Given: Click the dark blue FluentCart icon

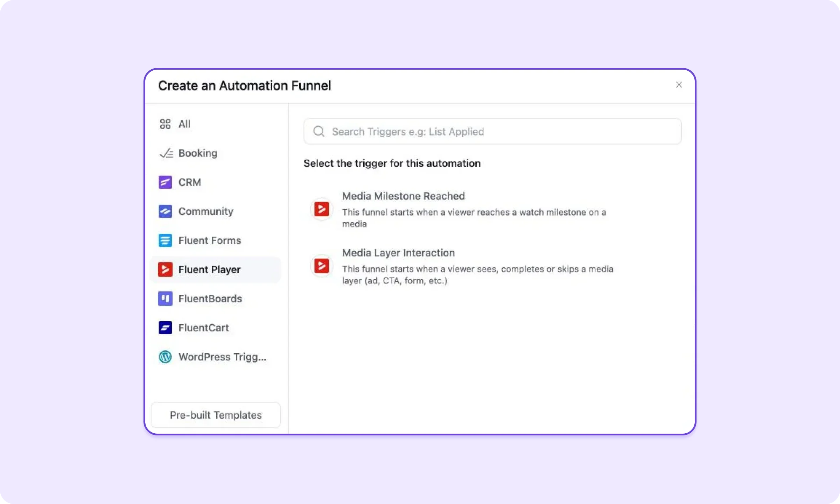Looking at the screenshot, I should click(x=165, y=328).
